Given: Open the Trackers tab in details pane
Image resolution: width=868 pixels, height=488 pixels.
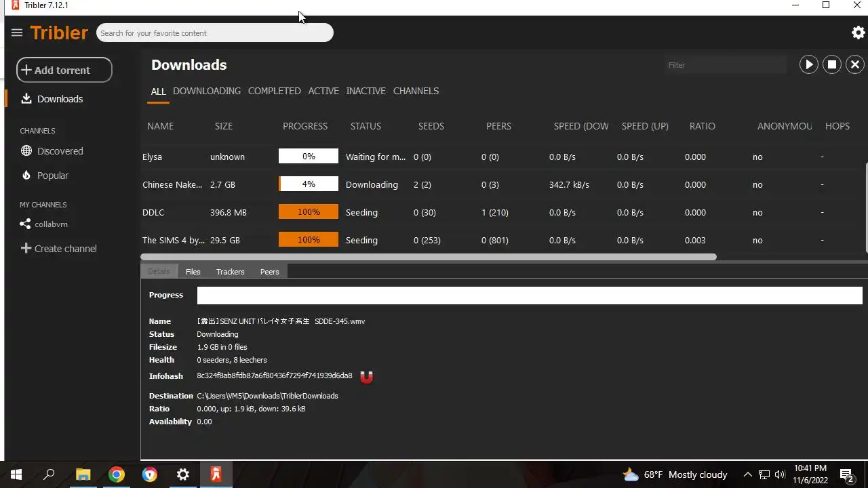Looking at the screenshot, I should coord(230,271).
